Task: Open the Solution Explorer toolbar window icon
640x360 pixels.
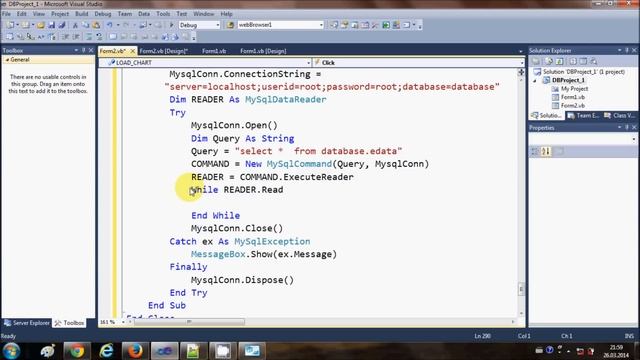Action: [334, 25]
